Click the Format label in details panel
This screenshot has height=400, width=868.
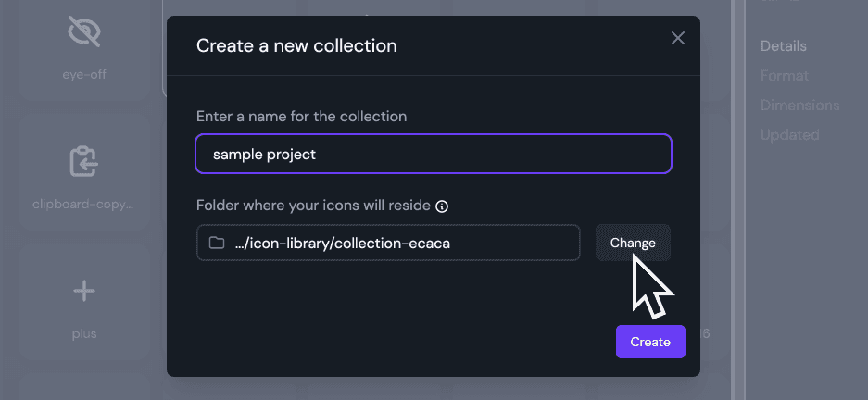[x=785, y=75]
